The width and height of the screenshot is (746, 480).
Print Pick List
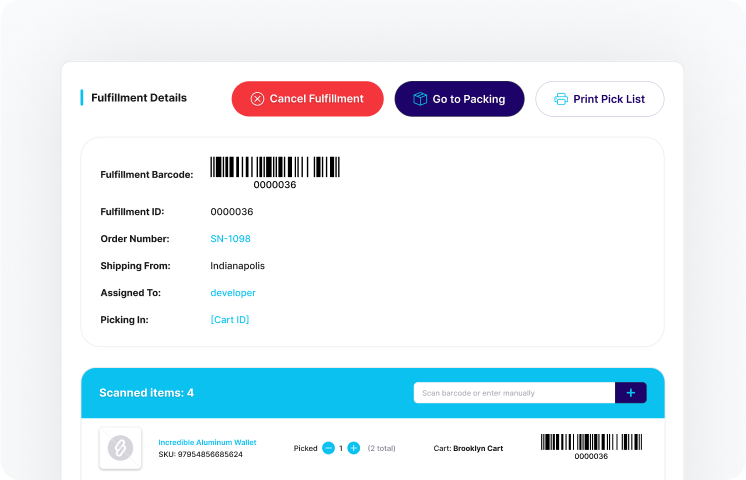click(x=599, y=99)
